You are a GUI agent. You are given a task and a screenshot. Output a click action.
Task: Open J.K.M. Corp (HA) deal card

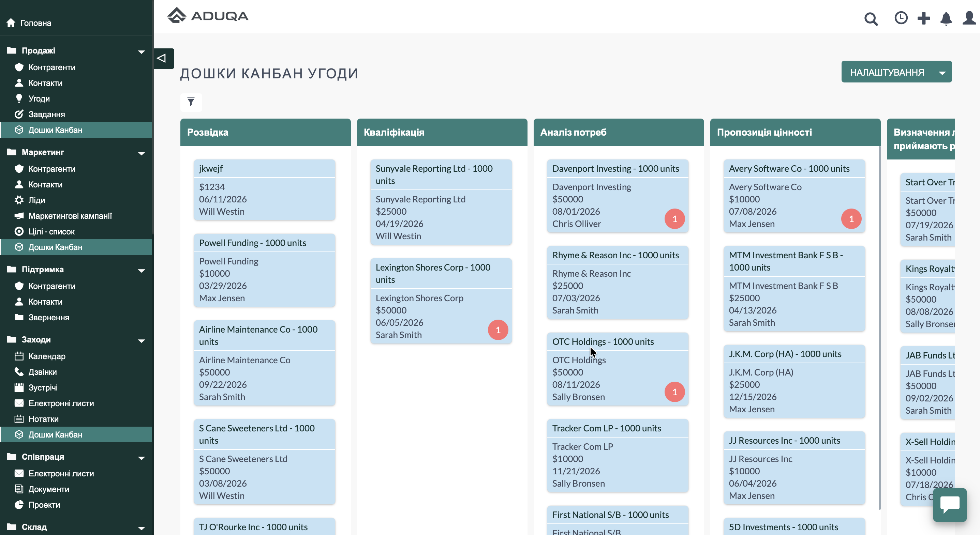tap(795, 381)
